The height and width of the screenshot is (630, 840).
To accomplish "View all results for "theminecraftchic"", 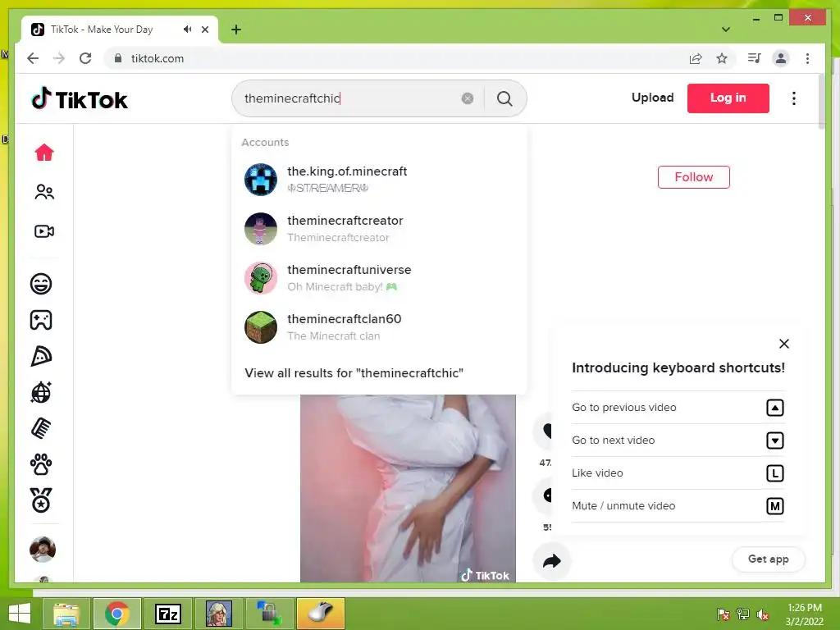I will click(354, 373).
